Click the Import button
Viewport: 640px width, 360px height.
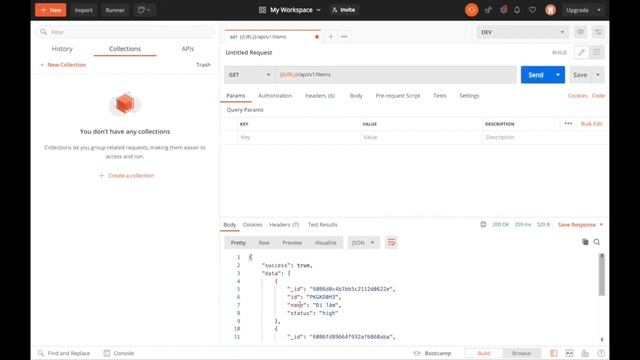coord(83,10)
